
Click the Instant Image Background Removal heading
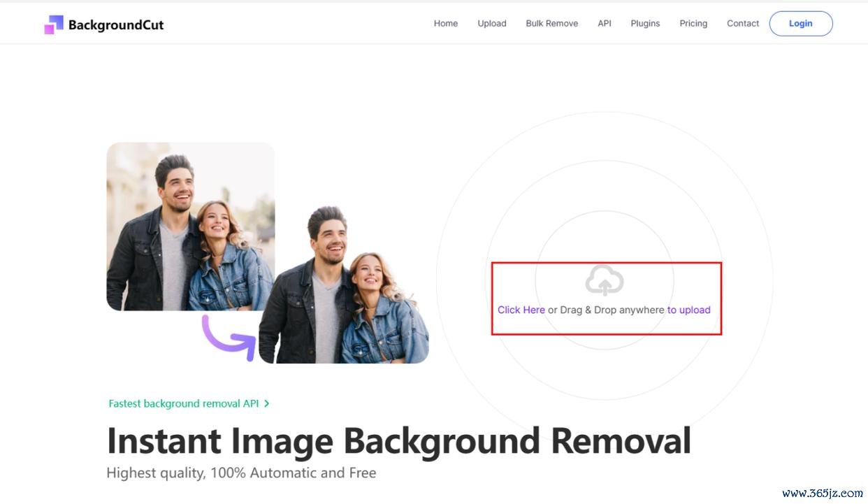point(398,440)
